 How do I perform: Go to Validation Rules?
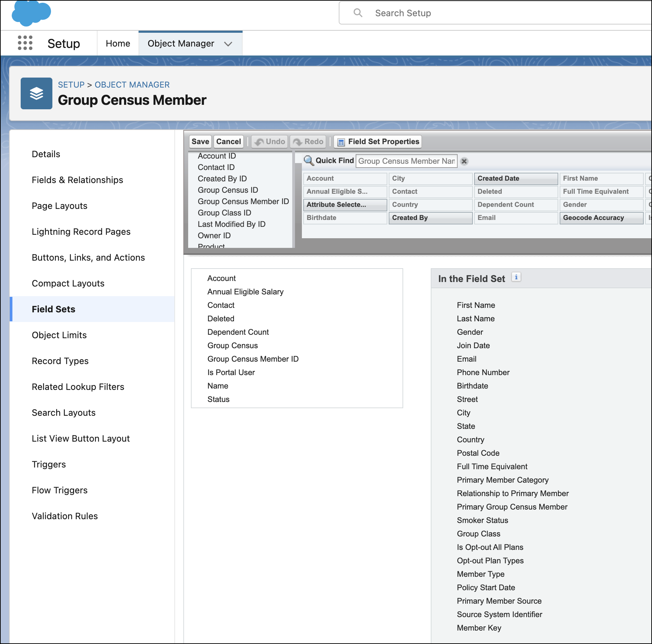65,516
